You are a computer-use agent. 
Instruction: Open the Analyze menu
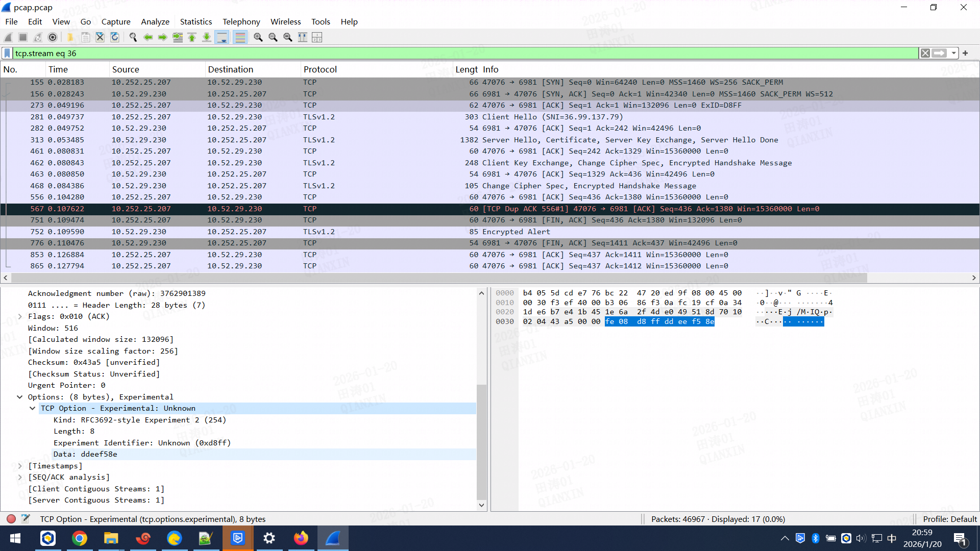[155, 21]
